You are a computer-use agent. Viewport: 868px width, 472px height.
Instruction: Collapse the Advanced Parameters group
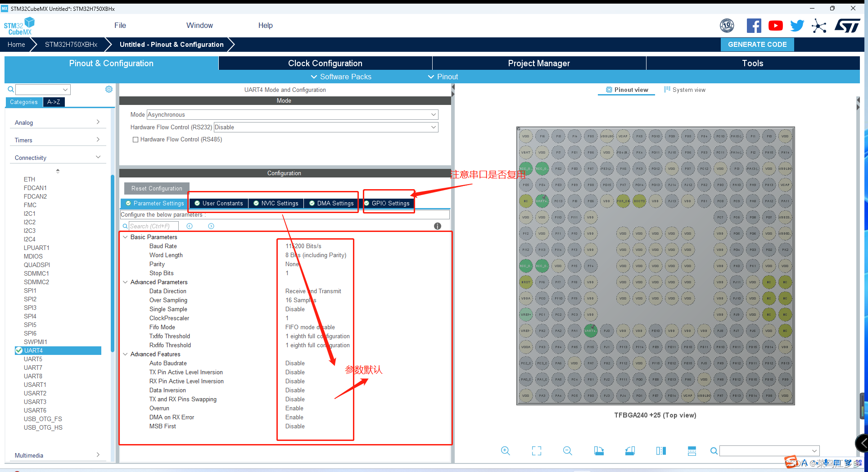(x=125, y=282)
